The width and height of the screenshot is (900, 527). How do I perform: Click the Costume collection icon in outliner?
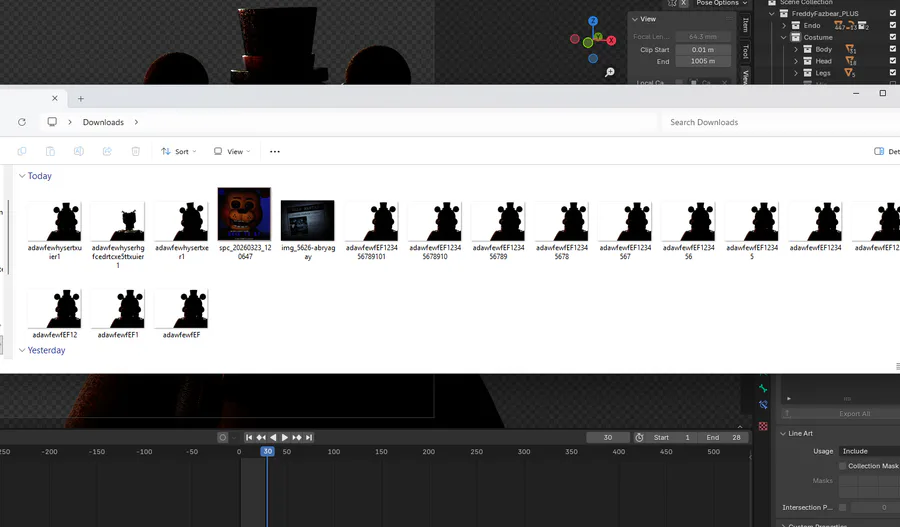[796, 37]
